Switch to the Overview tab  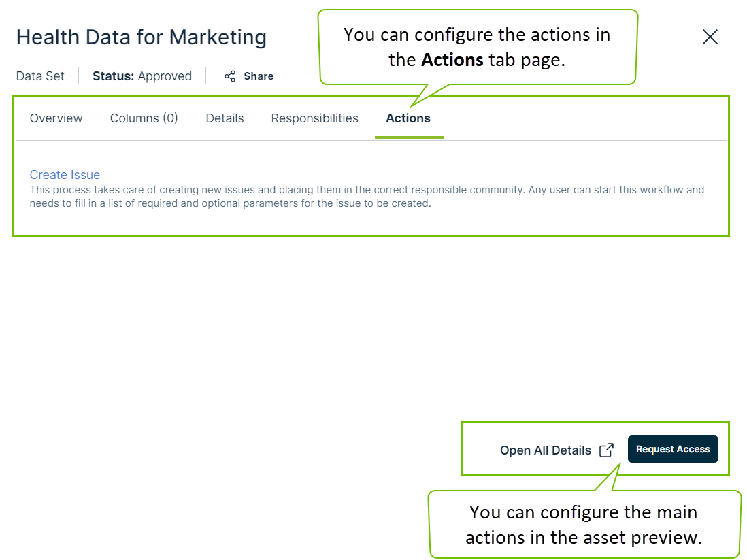tap(56, 118)
